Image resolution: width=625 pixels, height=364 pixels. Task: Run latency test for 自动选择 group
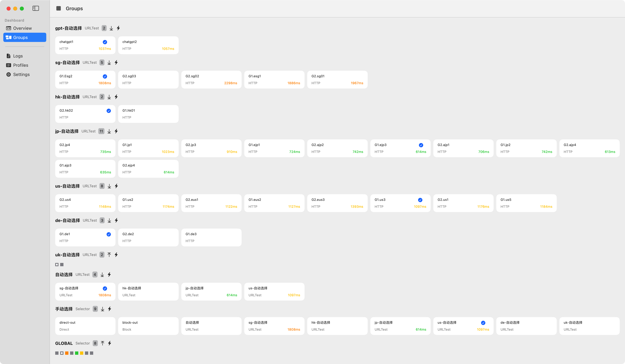[109, 274]
